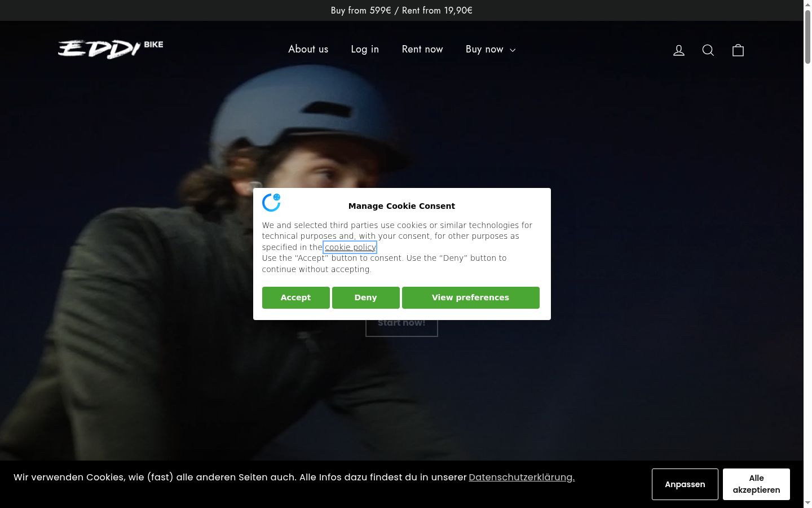Open the Log in menu item

pos(365,49)
